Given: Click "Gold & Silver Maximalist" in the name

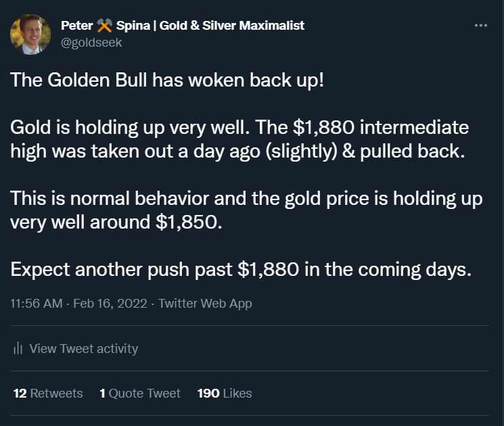Looking at the screenshot, I should coord(232,26).
